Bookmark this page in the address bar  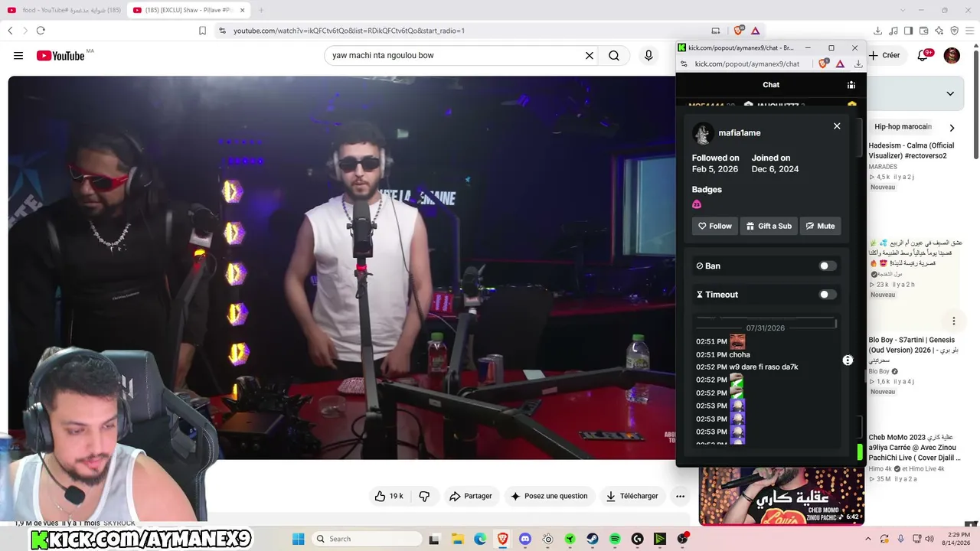202,31
